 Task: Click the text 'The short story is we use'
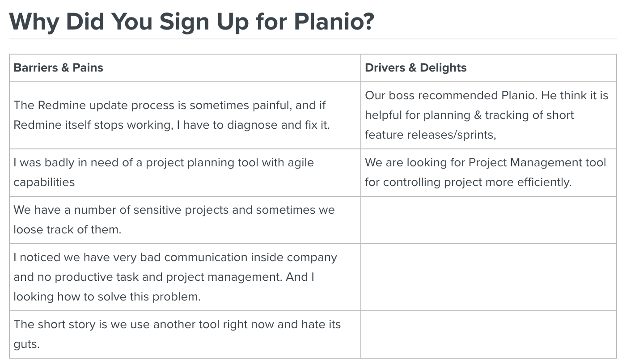(82, 325)
